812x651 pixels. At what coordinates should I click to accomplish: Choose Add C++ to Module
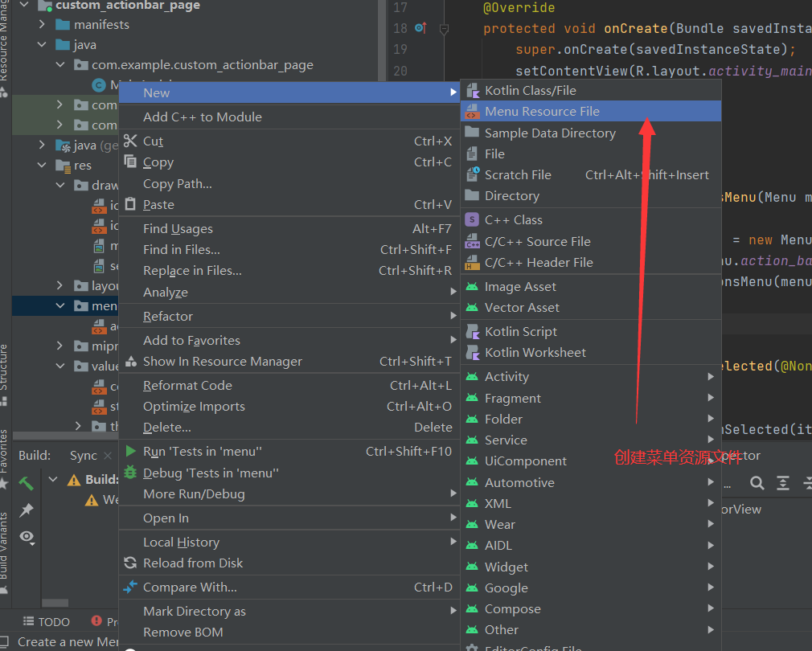coord(289,117)
